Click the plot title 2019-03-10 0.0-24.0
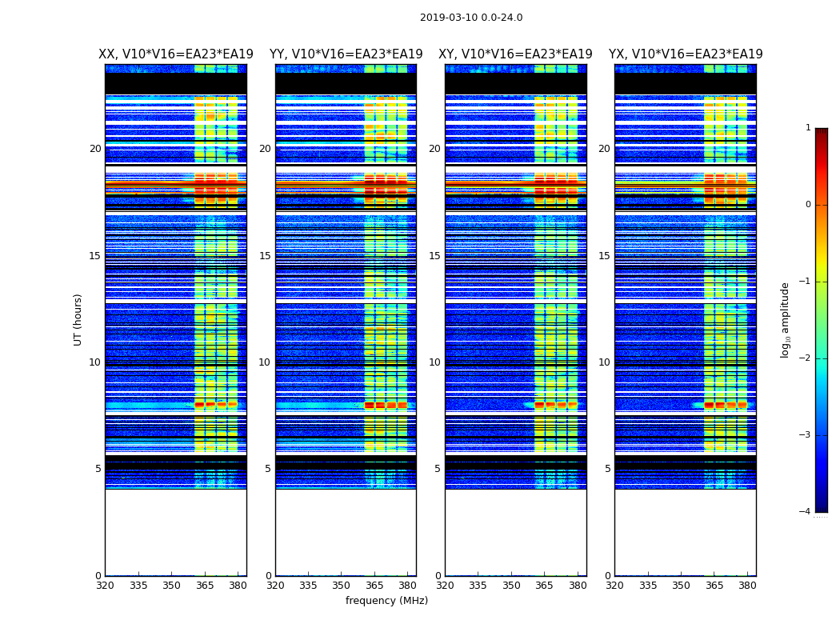840x640 pixels. point(471,17)
